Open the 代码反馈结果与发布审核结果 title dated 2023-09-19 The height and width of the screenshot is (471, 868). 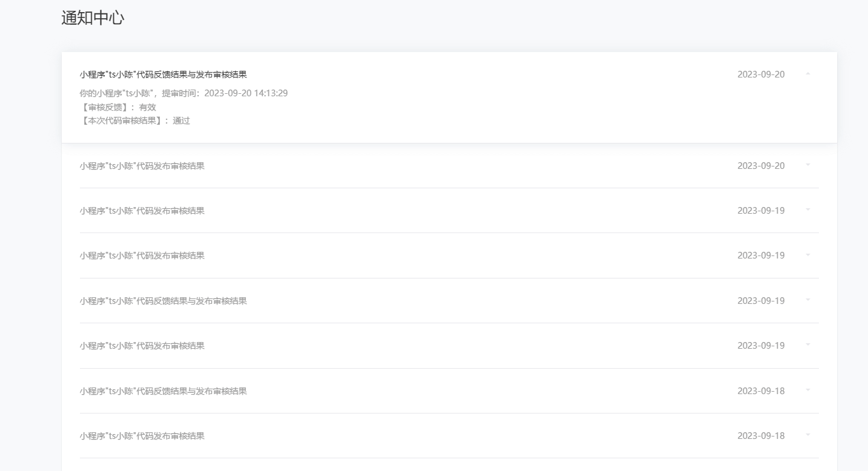(163, 301)
